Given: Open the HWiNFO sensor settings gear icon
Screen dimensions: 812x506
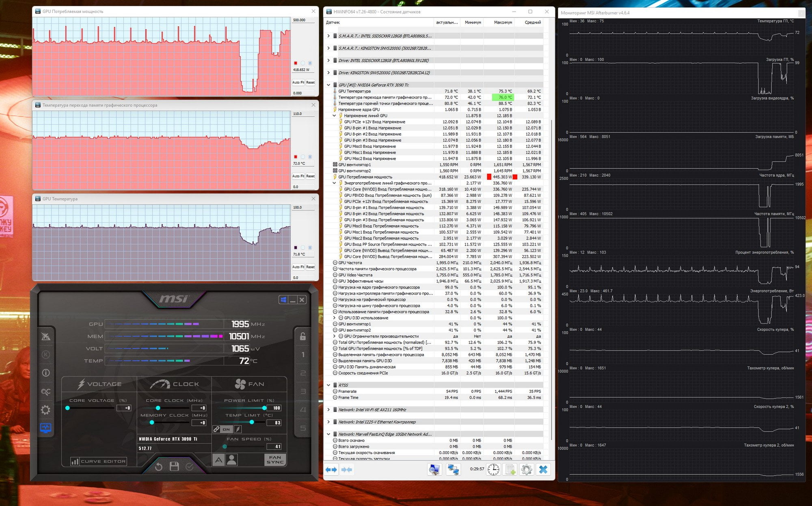Looking at the screenshot, I should tap(526, 469).
